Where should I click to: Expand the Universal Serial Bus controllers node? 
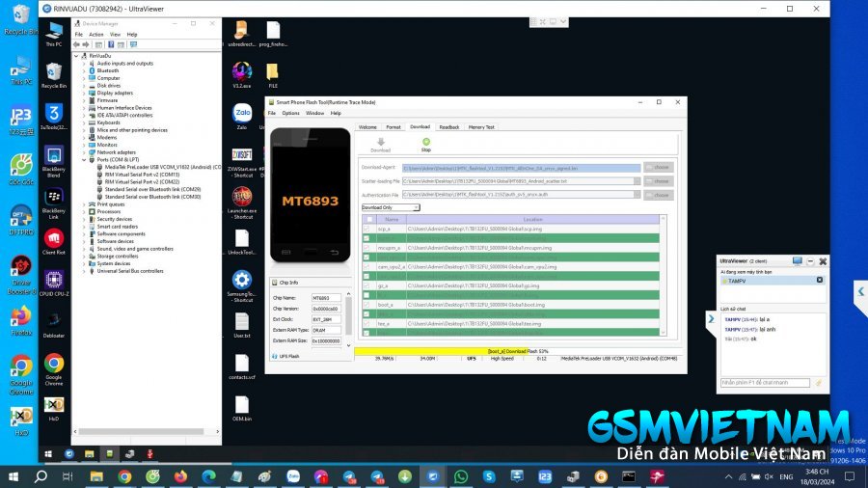[85, 271]
